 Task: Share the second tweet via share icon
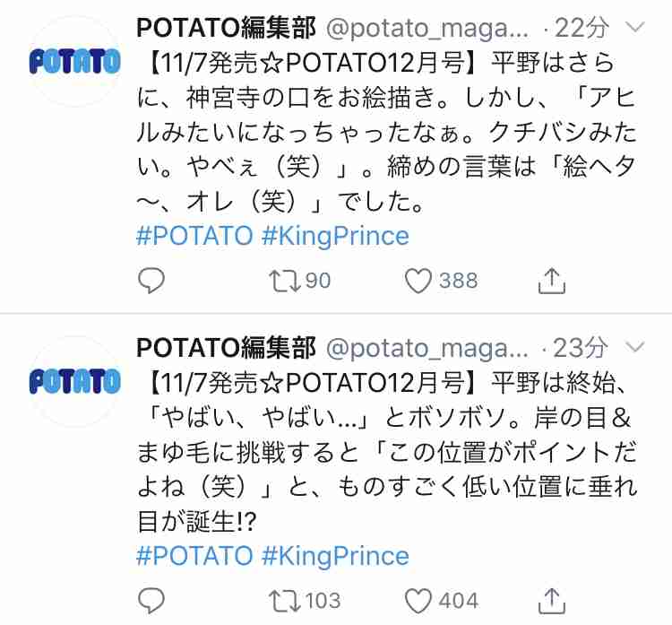click(x=552, y=601)
